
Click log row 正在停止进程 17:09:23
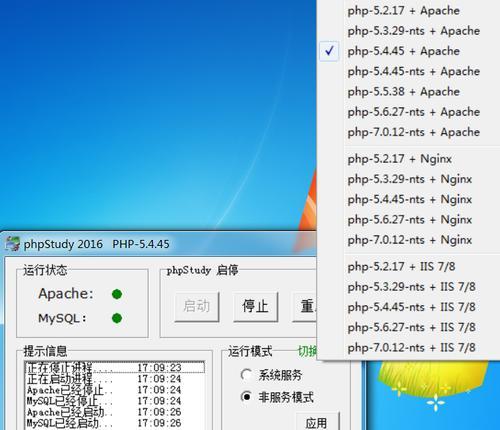coord(114,368)
